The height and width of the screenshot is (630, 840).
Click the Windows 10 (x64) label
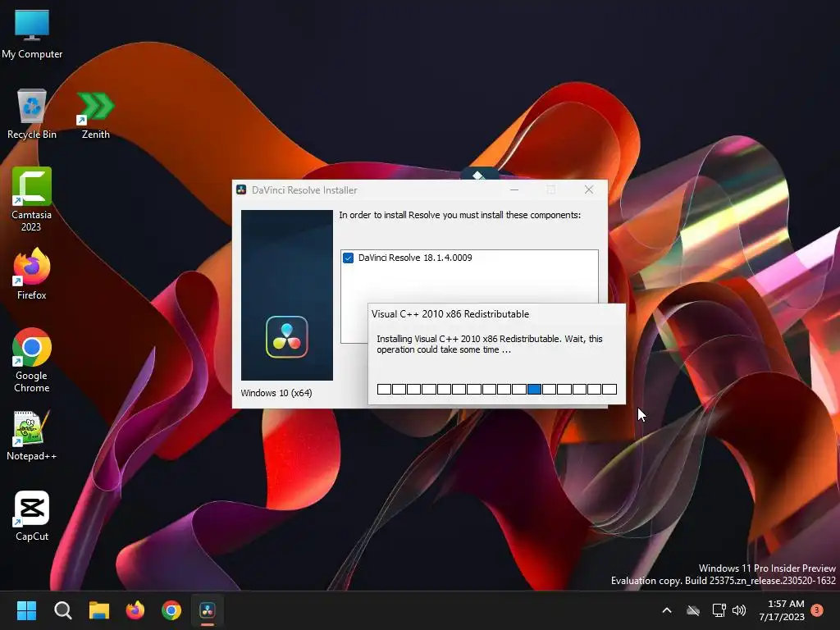(x=276, y=393)
